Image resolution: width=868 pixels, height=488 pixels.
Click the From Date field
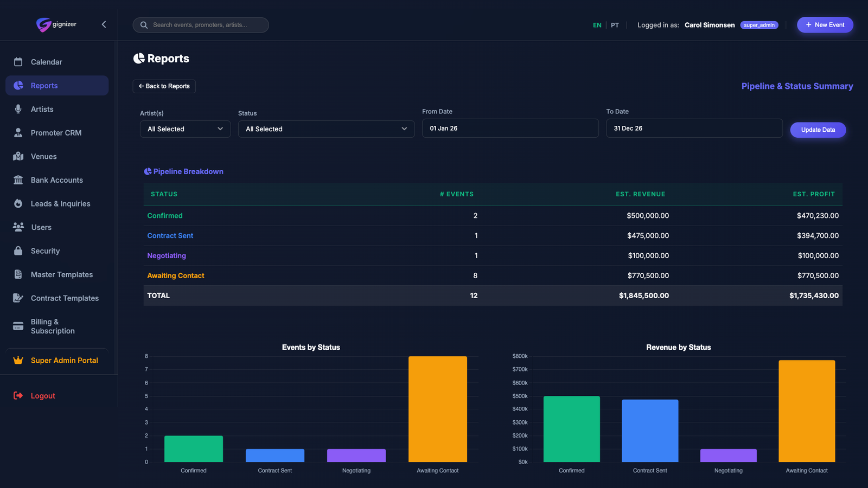tap(510, 129)
